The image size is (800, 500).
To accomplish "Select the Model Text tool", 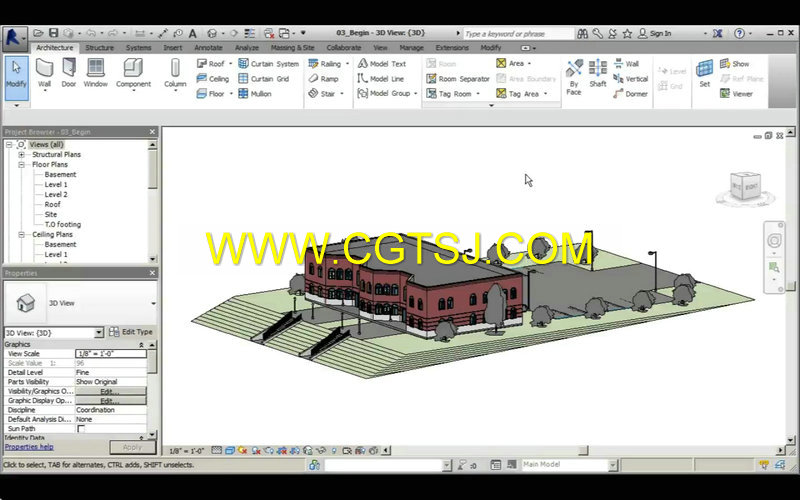I will (x=382, y=64).
